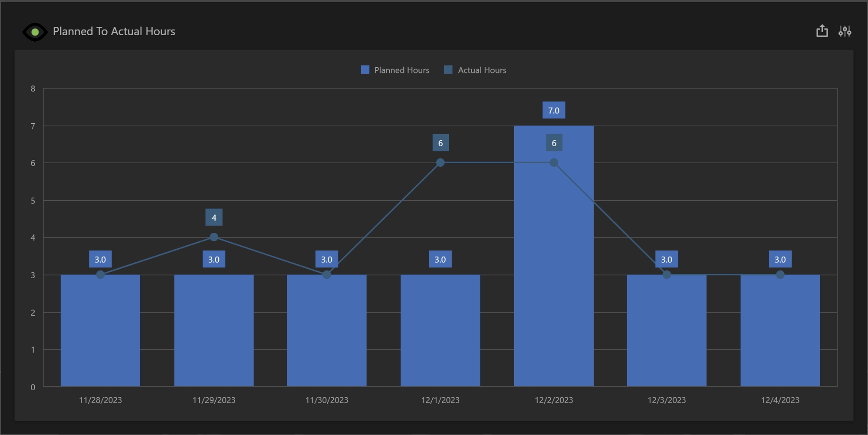Image resolution: width=868 pixels, height=435 pixels.
Task: Click the 11/28/2023 planned hours bar
Action: [100, 330]
